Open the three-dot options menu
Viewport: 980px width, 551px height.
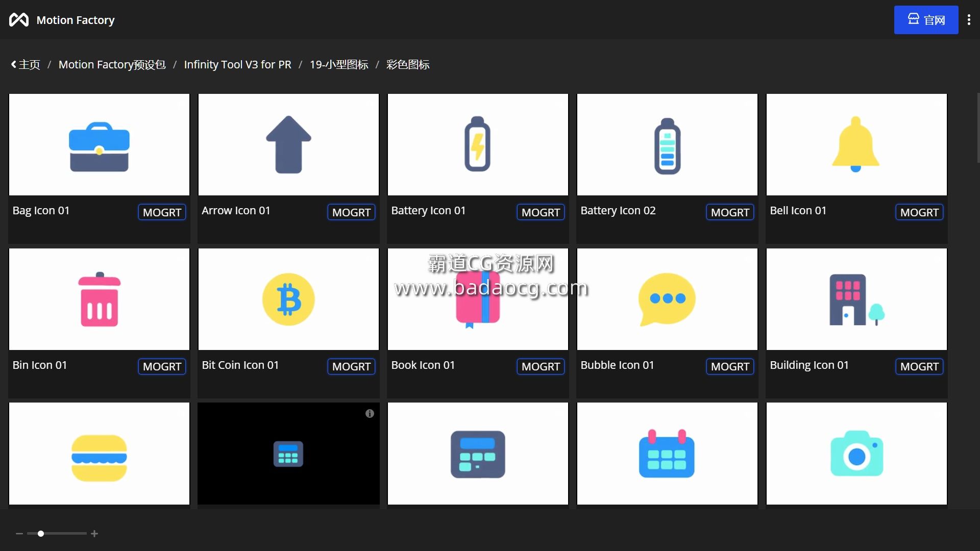(969, 20)
